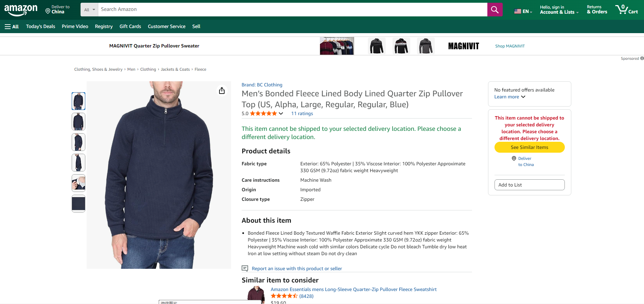
Task: Go to Amazon home via logo
Action: pyautogui.click(x=21, y=10)
